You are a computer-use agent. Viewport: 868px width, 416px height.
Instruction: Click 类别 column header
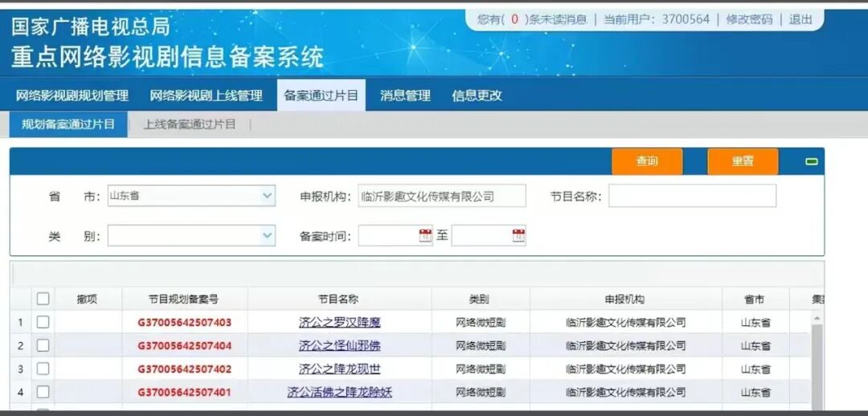click(x=480, y=300)
